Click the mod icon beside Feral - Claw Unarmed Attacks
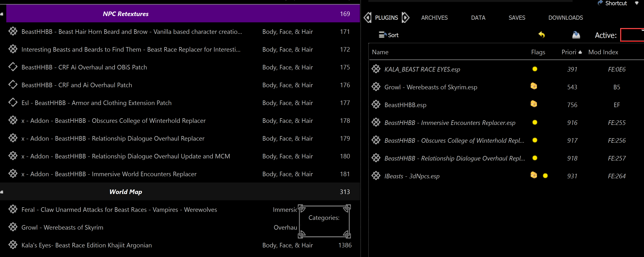 point(13,209)
